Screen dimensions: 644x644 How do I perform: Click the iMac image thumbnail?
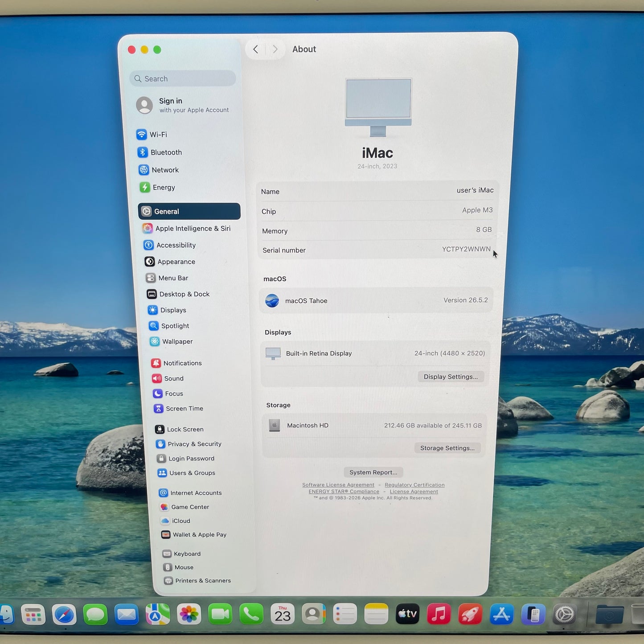click(x=378, y=107)
